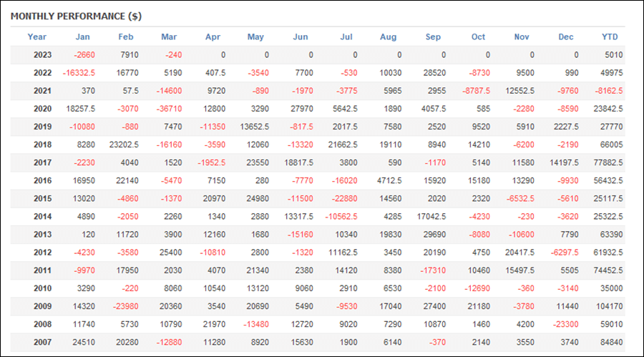Click the Year column header
This screenshot has height=357, width=644.
coord(36,37)
